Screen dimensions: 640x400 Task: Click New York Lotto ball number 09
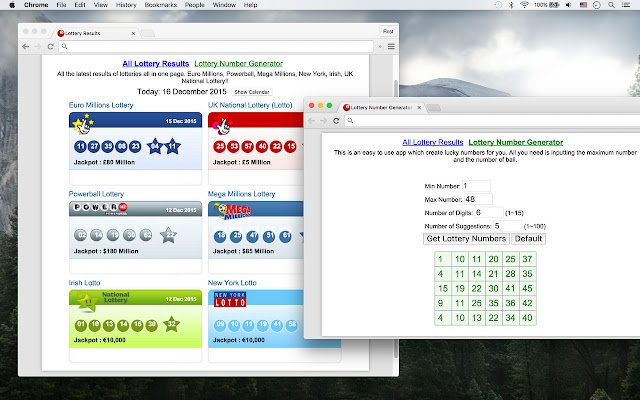coord(220,325)
